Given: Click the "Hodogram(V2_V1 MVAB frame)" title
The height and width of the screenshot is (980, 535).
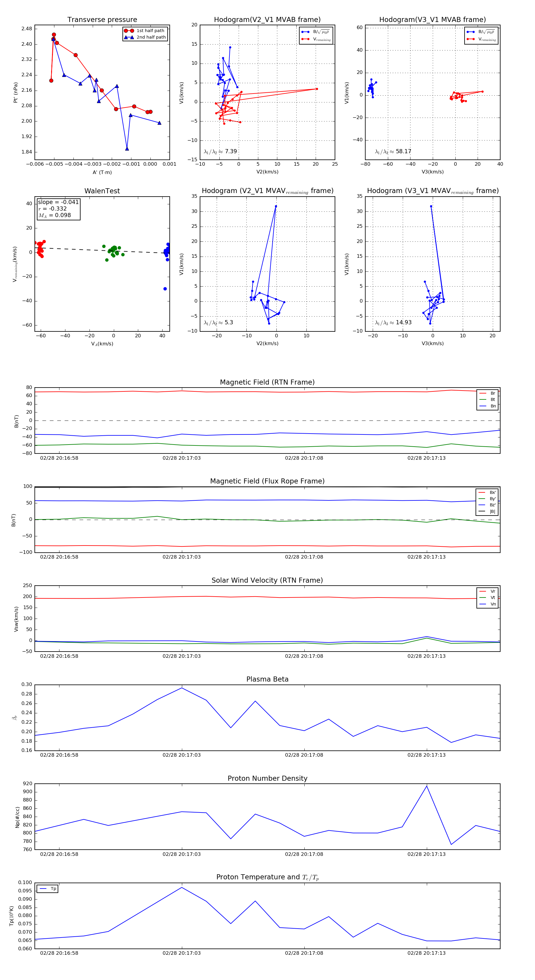Looking at the screenshot, I should 267,20.
